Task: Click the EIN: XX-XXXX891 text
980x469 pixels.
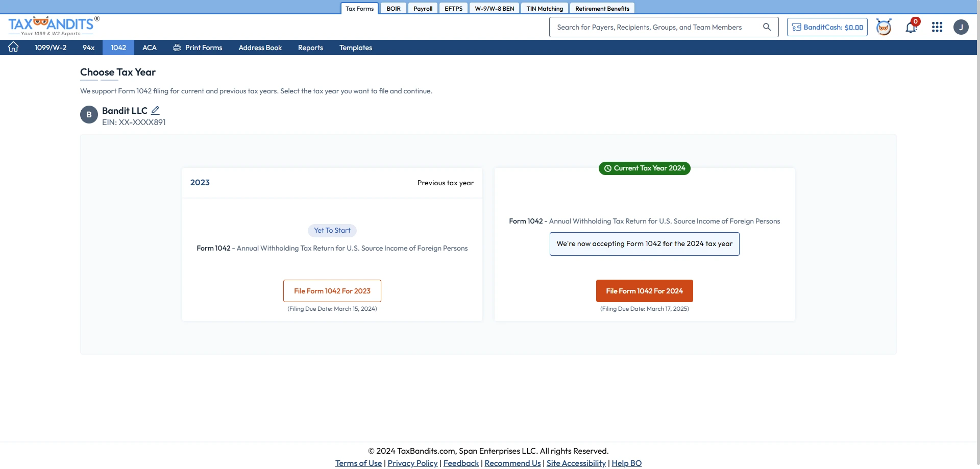Action: click(x=134, y=122)
